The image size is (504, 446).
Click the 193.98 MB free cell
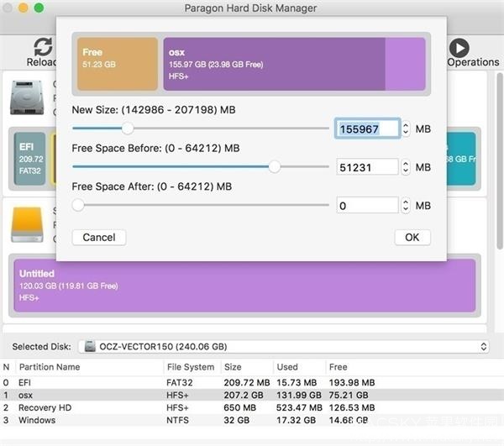[352, 382]
